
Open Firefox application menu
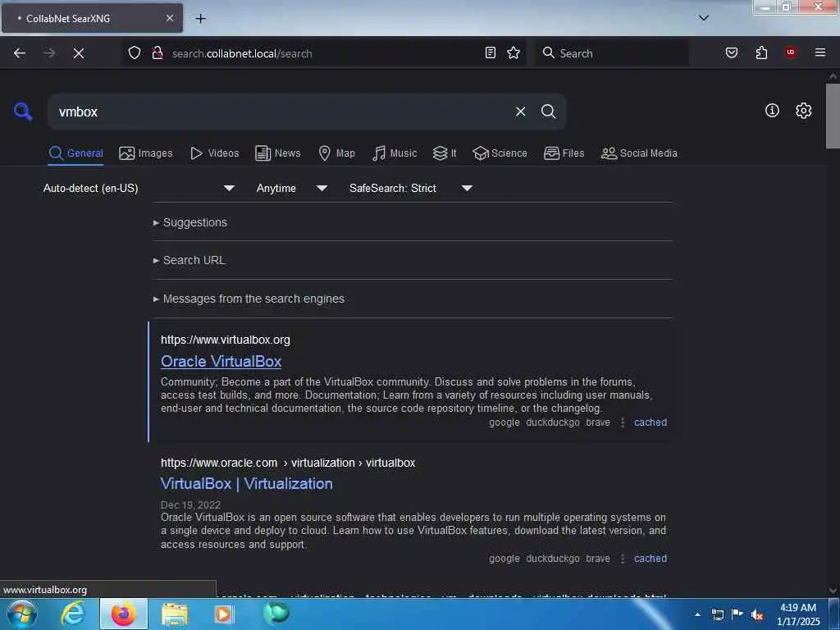point(819,52)
